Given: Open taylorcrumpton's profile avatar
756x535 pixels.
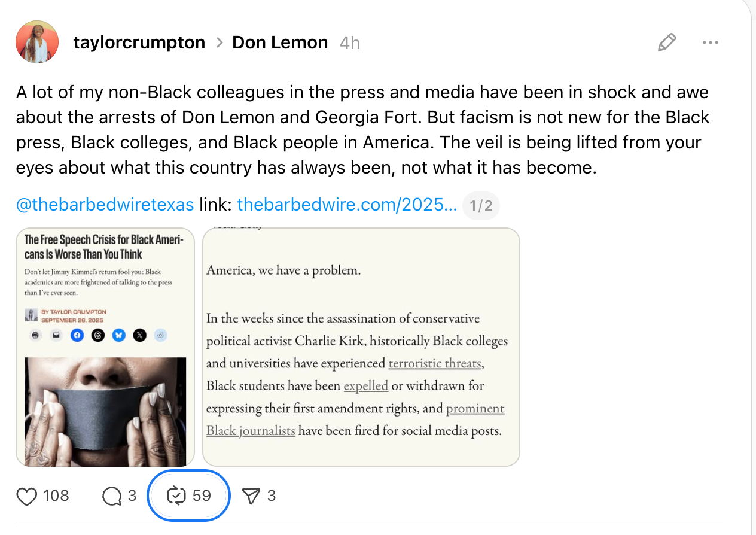Looking at the screenshot, I should click(x=37, y=42).
